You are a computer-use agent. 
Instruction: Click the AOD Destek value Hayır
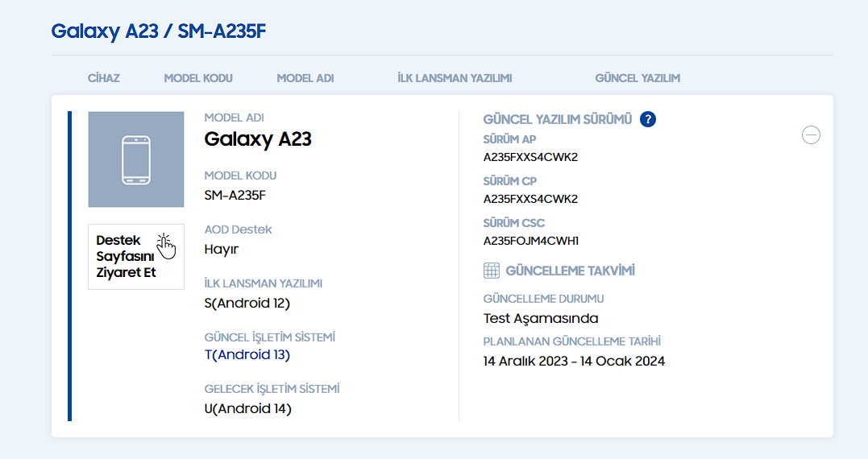coord(222,250)
